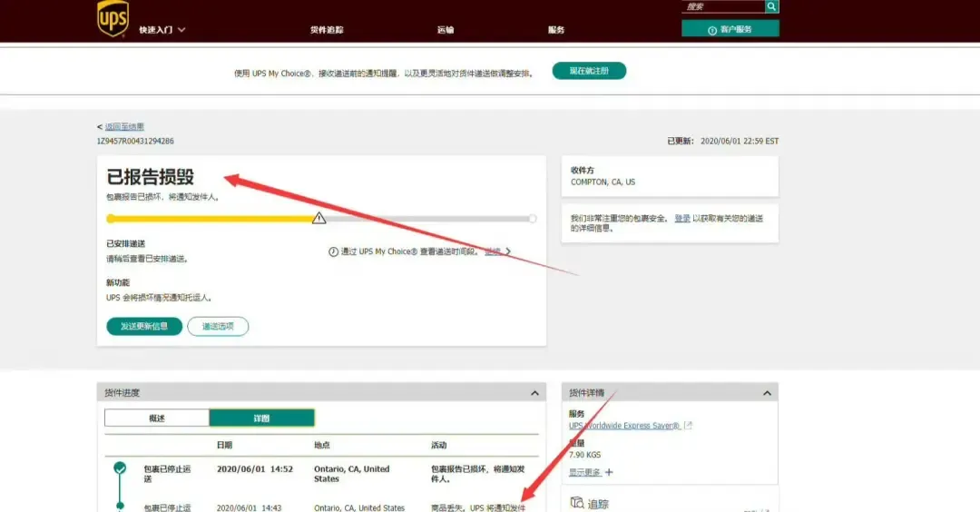Screen dimensions: 980x512
Task: Click the clock icon beside UPS My Choice
Action: tap(334, 251)
